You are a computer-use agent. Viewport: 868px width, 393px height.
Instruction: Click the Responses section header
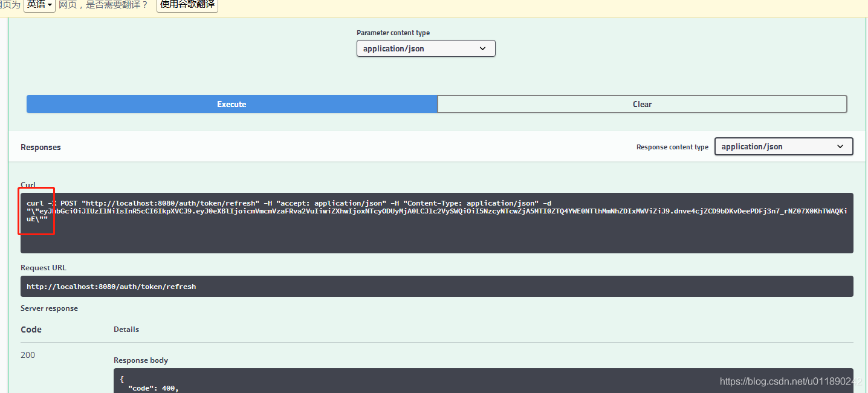(40, 147)
